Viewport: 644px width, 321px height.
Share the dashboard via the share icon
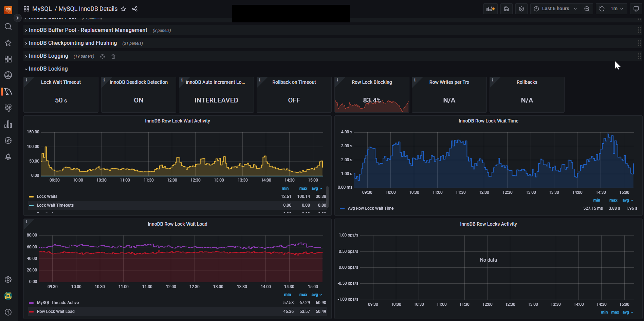tap(135, 9)
